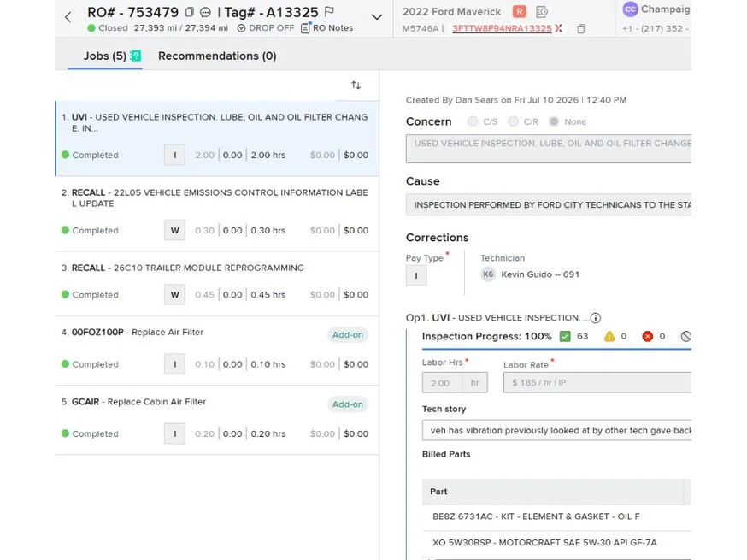Click the red X next to VIN

(558, 28)
